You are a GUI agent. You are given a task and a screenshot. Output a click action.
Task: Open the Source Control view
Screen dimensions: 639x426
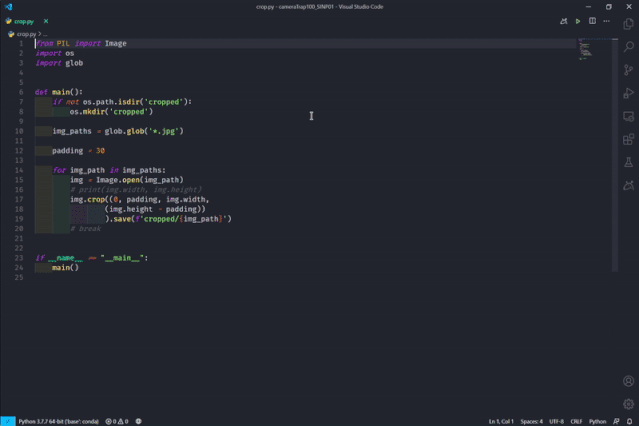point(628,70)
